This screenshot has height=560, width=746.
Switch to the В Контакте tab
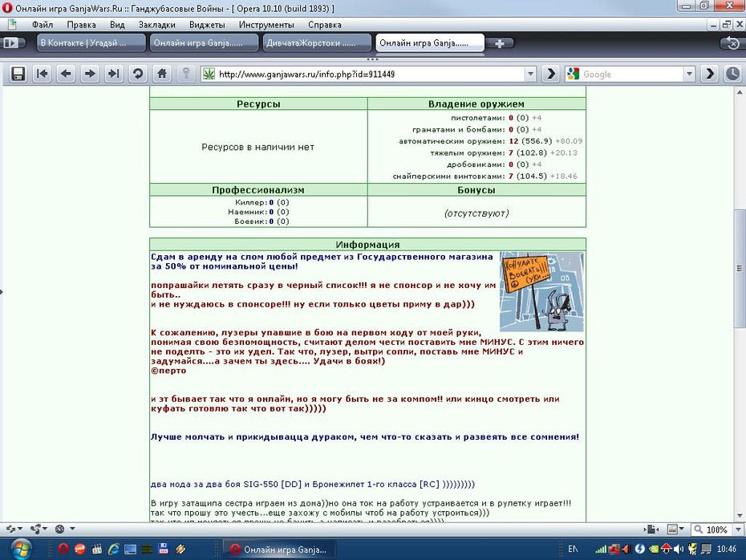coord(91,43)
